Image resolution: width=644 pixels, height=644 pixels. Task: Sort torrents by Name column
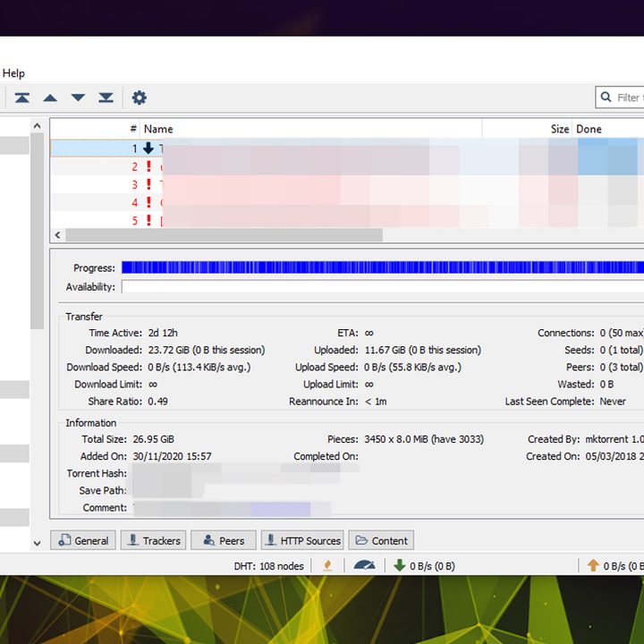311,129
